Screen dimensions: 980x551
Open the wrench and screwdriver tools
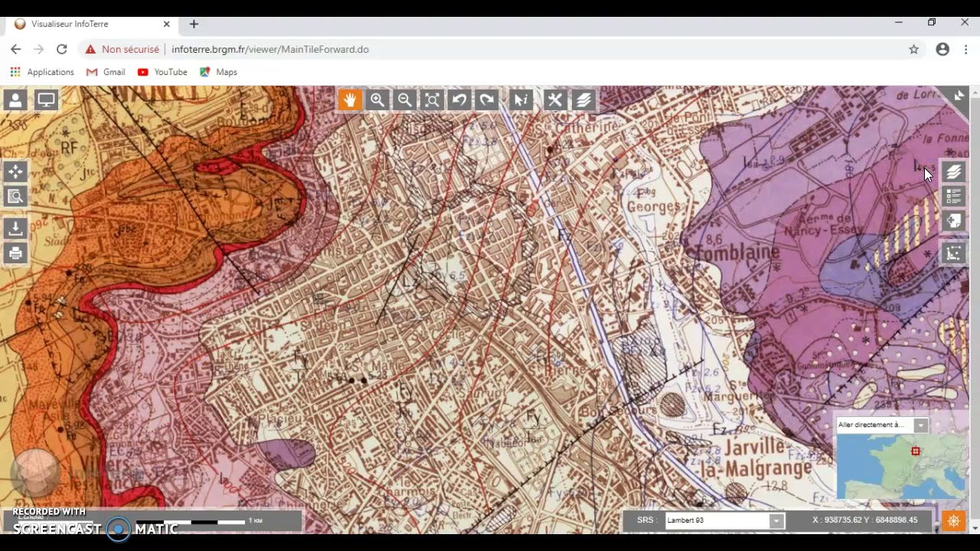pyautogui.click(x=555, y=99)
